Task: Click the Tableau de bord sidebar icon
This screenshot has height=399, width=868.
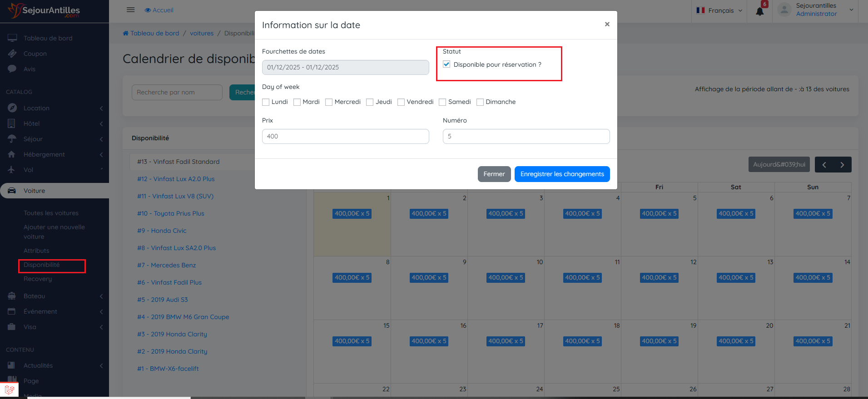Action: [12, 38]
